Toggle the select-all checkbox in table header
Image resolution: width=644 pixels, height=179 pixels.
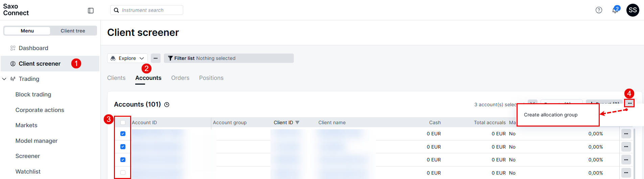click(123, 122)
